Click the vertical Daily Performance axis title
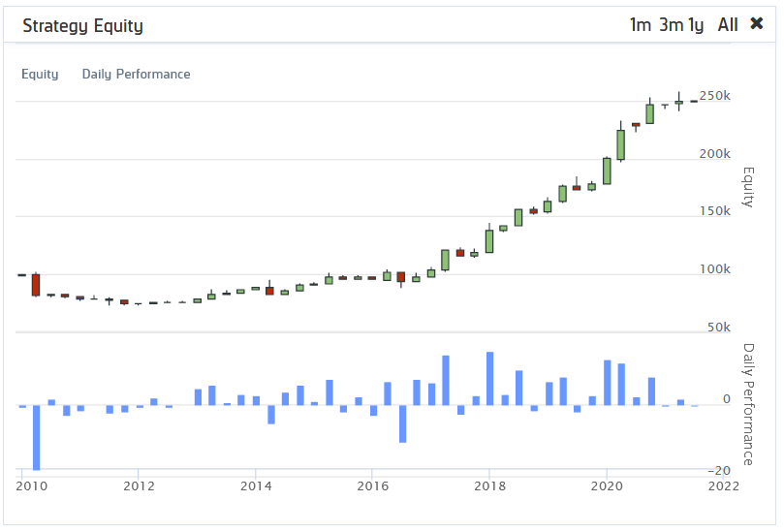The width and height of the screenshot is (784, 532). (747, 404)
